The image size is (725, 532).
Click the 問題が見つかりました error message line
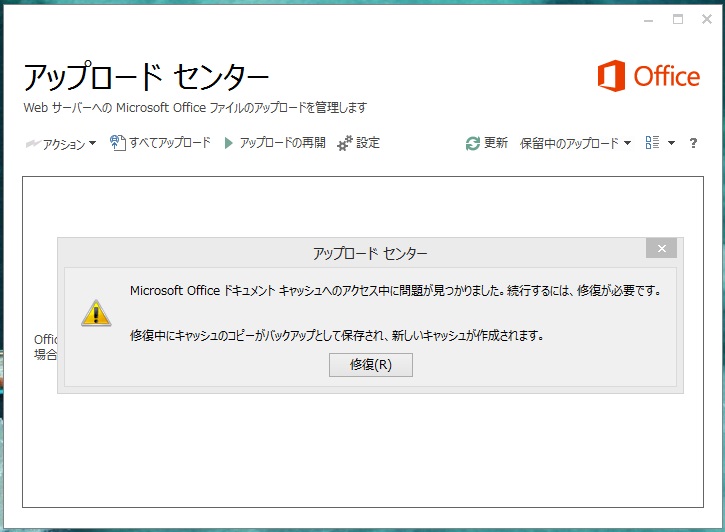coord(396,291)
